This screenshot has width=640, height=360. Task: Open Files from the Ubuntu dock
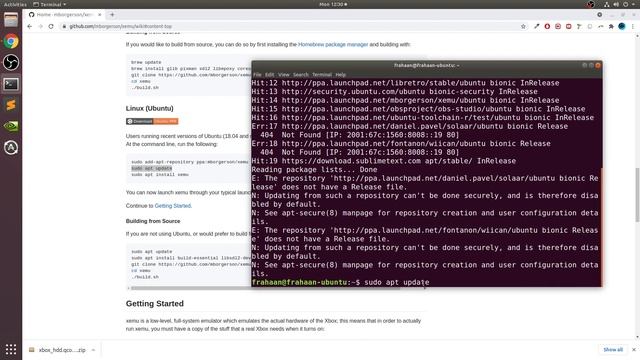click(x=11, y=20)
